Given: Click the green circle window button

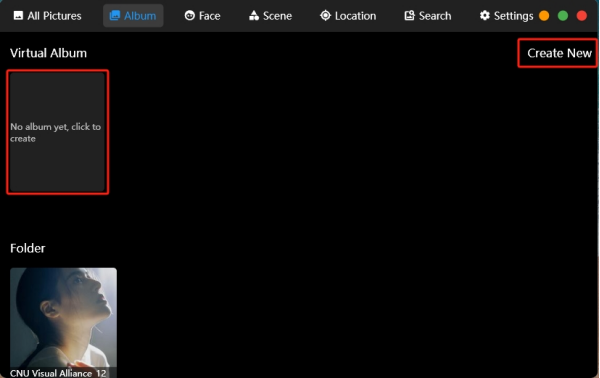Looking at the screenshot, I should [x=562, y=16].
